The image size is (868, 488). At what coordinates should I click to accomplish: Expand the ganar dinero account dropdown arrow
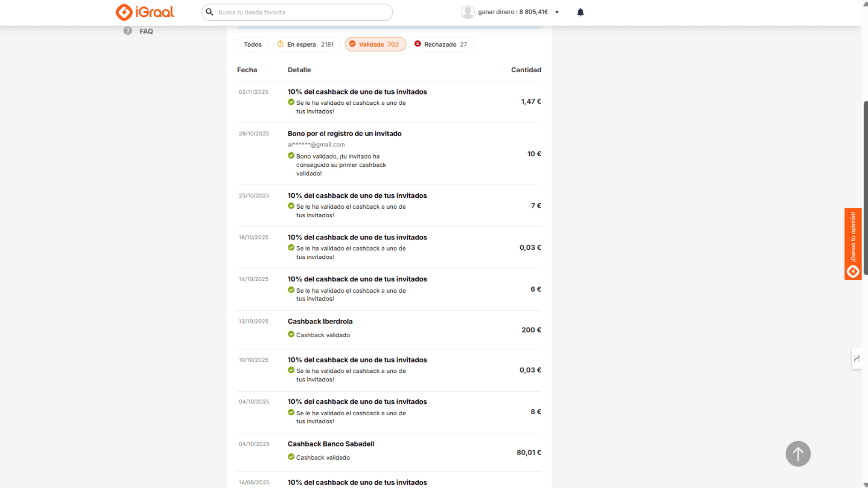click(557, 12)
